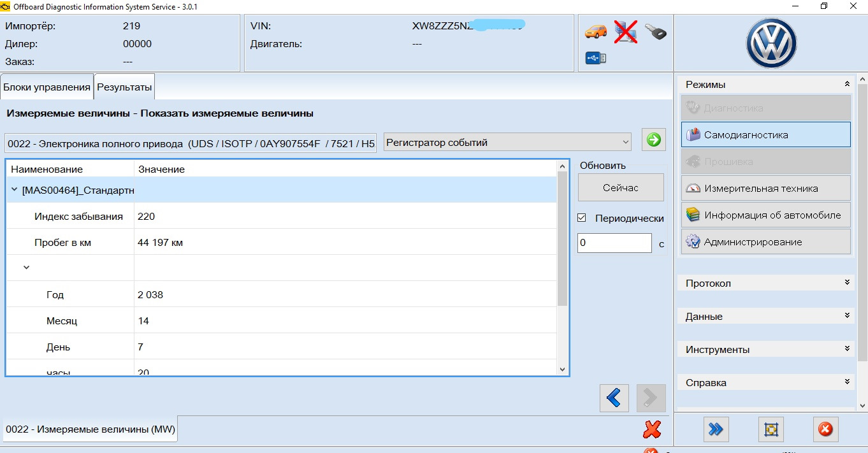The image size is (868, 453).
Task: Click the USB interface icon
Action: [x=596, y=59]
